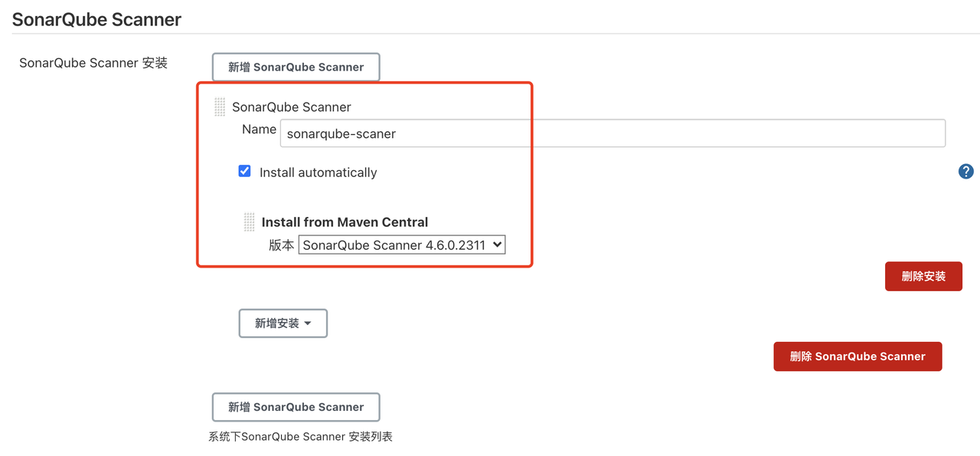Click the chevron arrow on the 版本 select
This screenshot has width=980, height=456.
tap(497, 245)
